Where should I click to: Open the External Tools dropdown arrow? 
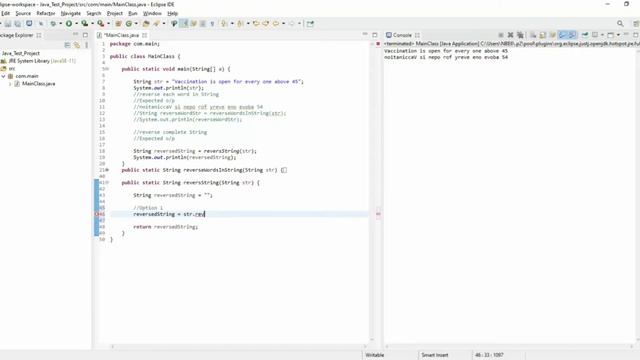tap(108, 24)
